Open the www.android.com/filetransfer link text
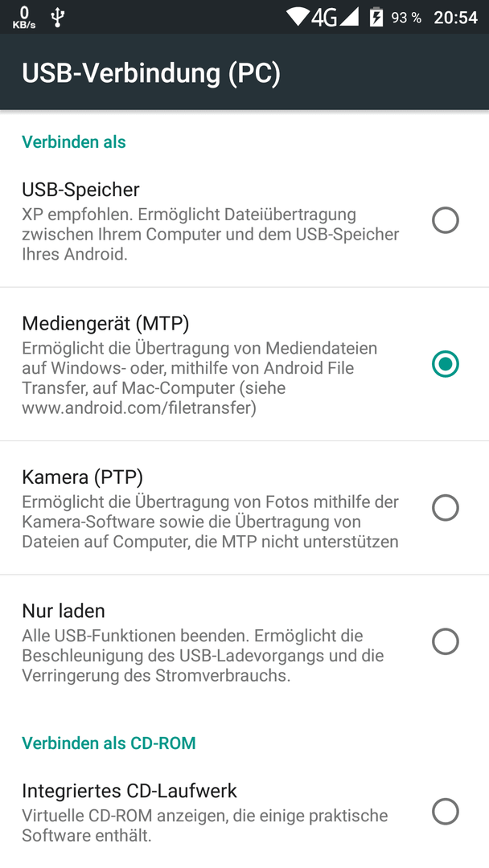 tap(139, 408)
